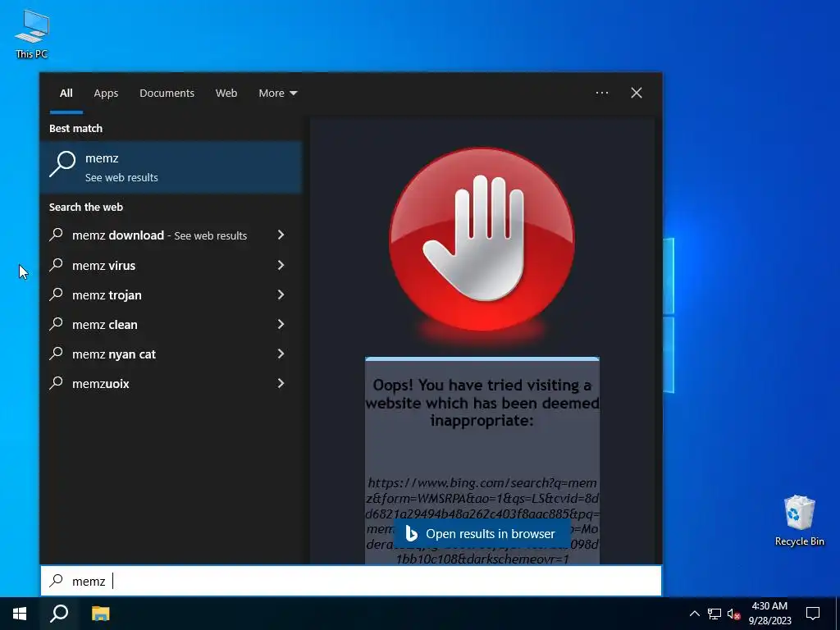
Task: Switch to the Documents tab
Action: [x=167, y=94]
